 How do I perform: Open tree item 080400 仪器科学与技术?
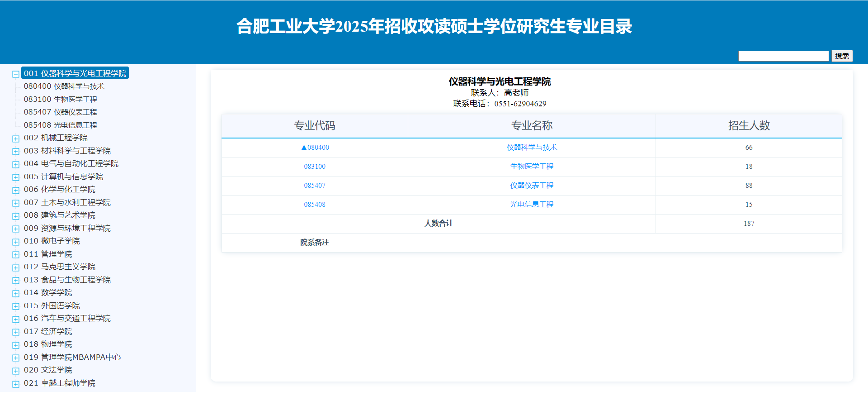point(64,86)
